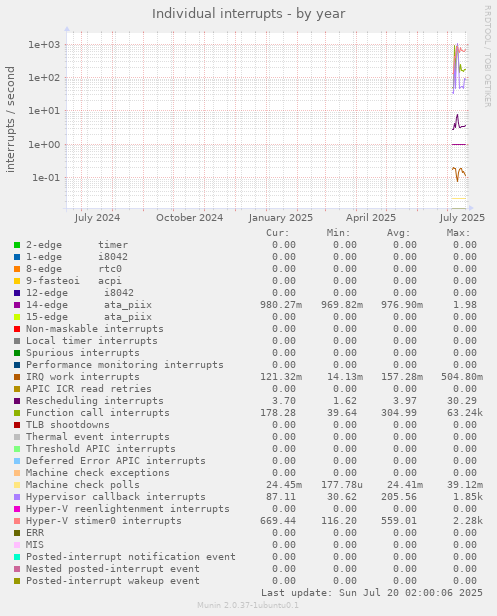Click the salmon Hyper-V stimer0 interrupts swatch
The height and width of the screenshot is (616, 497).
[x=17, y=521]
